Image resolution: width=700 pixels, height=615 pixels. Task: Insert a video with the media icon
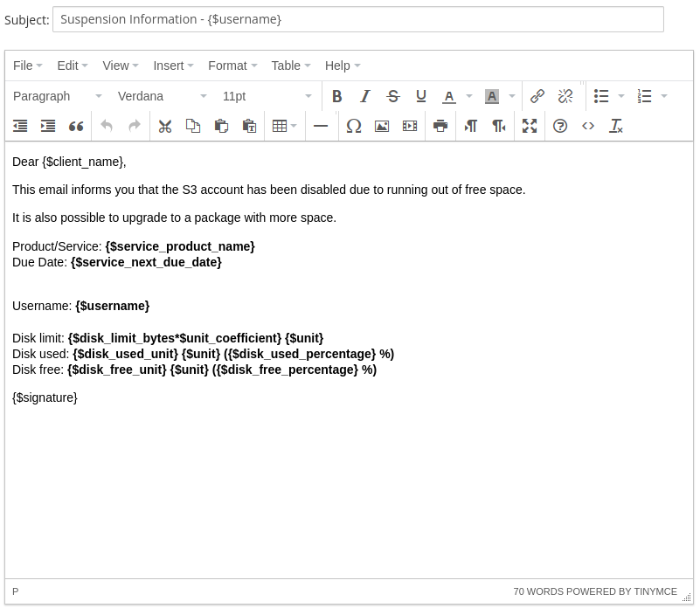tap(409, 126)
